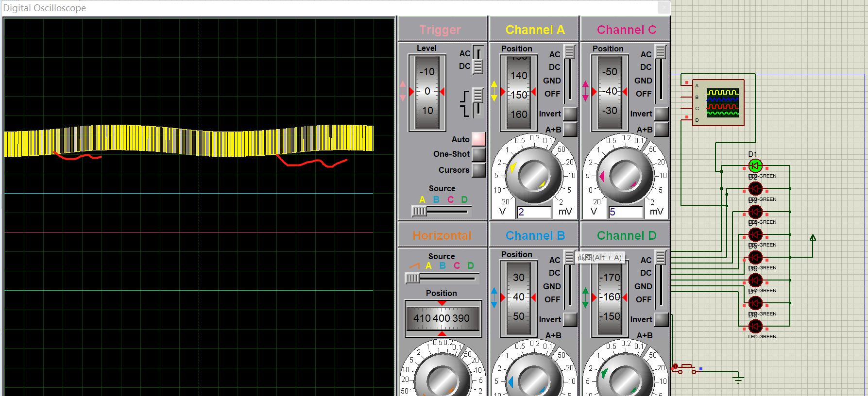Click Trigger Source channel selector slider
This screenshot has width=868, height=396.
pos(442,211)
